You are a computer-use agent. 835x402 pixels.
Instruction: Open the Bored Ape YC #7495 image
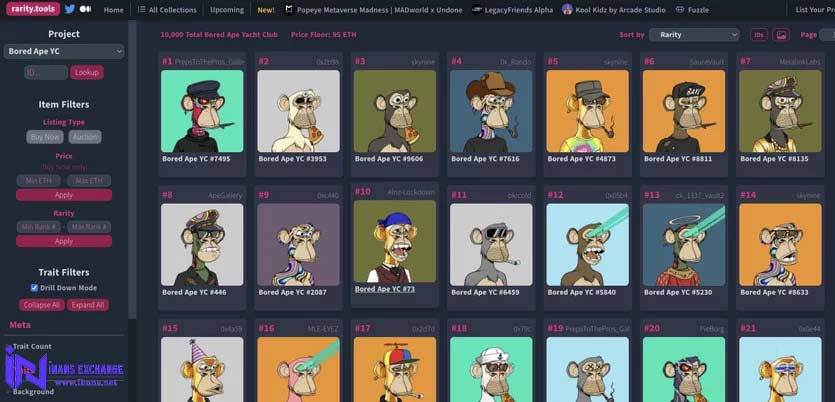point(202,111)
